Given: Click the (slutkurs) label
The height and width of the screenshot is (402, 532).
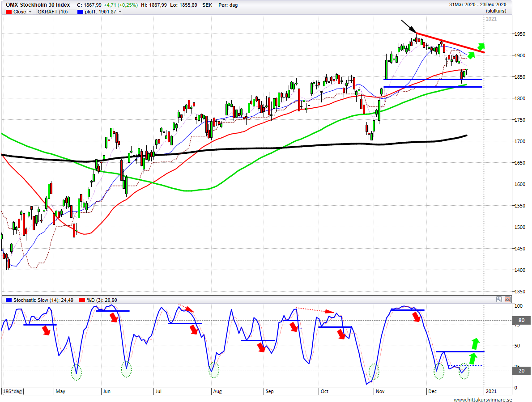Looking at the screenshot, I should pos(496,11).
